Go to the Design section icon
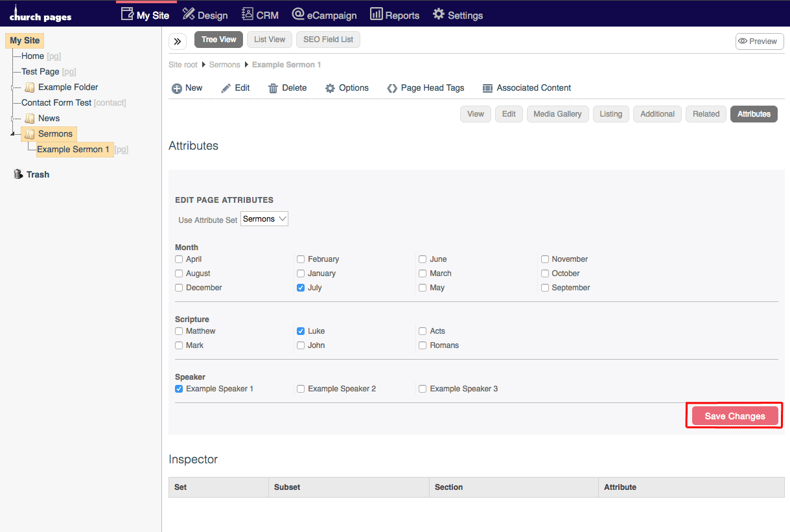The height and width of the screenshot is (532, 790). coord(189,14)
